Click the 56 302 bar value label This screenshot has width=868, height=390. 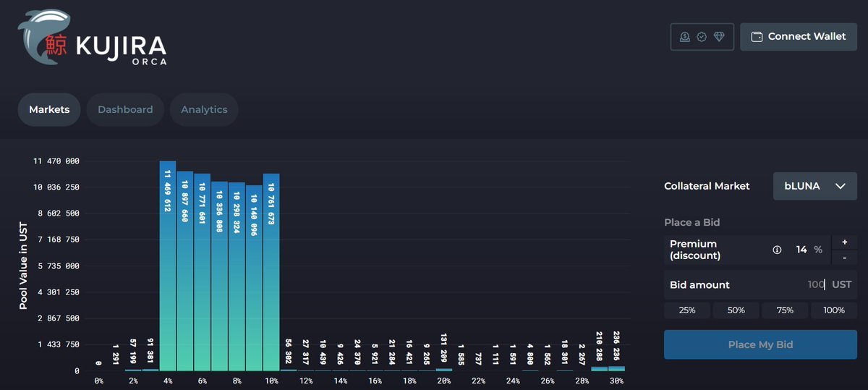pyautogui.click(x=289, y=351)
